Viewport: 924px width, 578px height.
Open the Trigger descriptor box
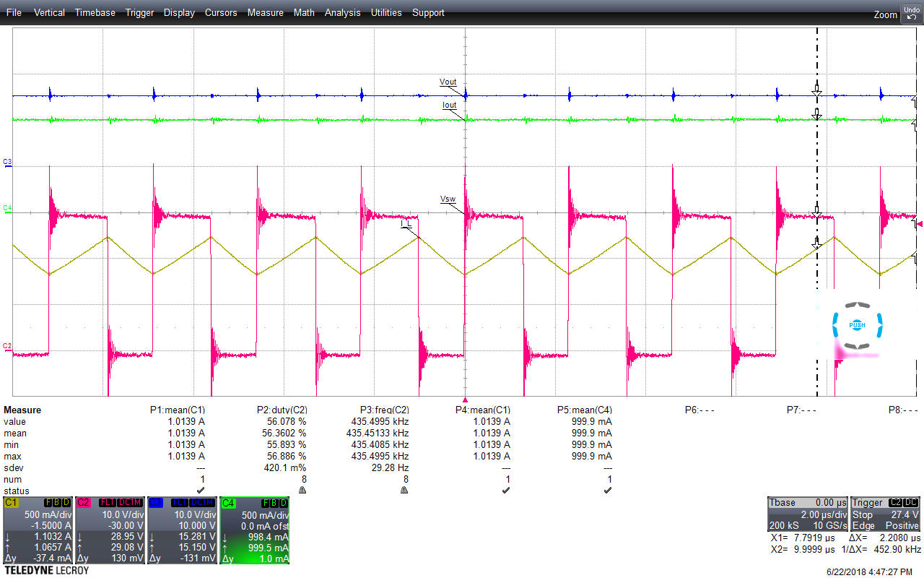point(886,514)
